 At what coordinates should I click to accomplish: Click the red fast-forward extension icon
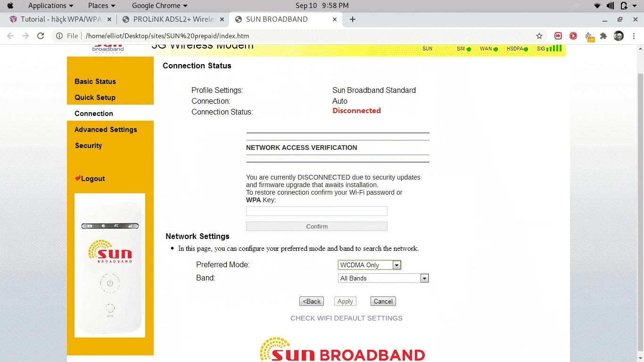pyautogui.click(x=558, y=36)
